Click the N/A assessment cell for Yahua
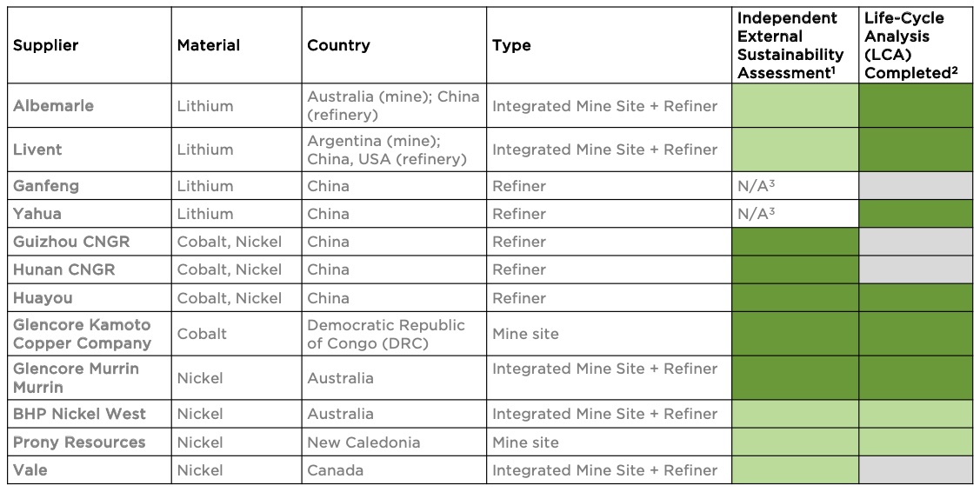Image resolution: width=980 pixels, height=492 pixels. click(795, 214)
